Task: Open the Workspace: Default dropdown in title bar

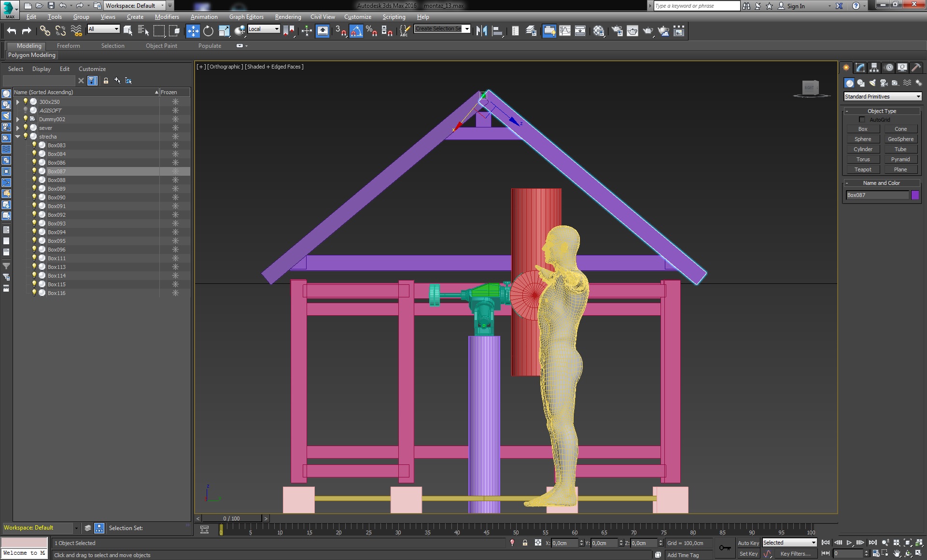Action: [x=135, y=6]
